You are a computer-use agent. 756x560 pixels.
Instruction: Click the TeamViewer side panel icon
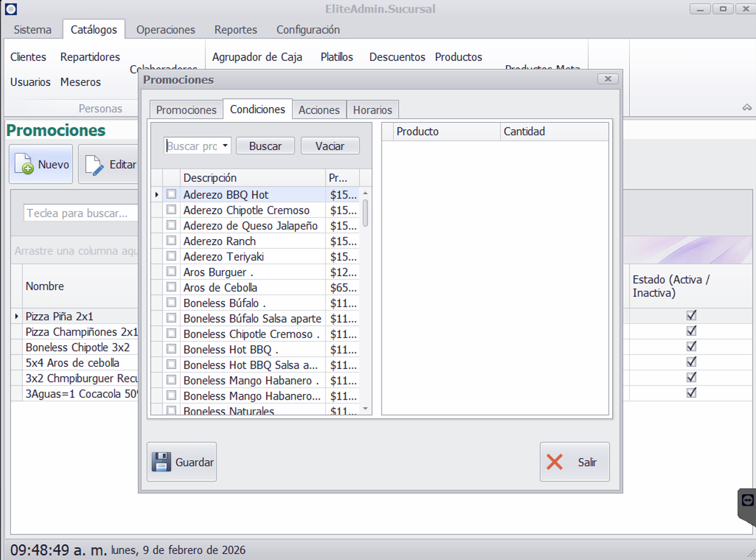(747, 500)
